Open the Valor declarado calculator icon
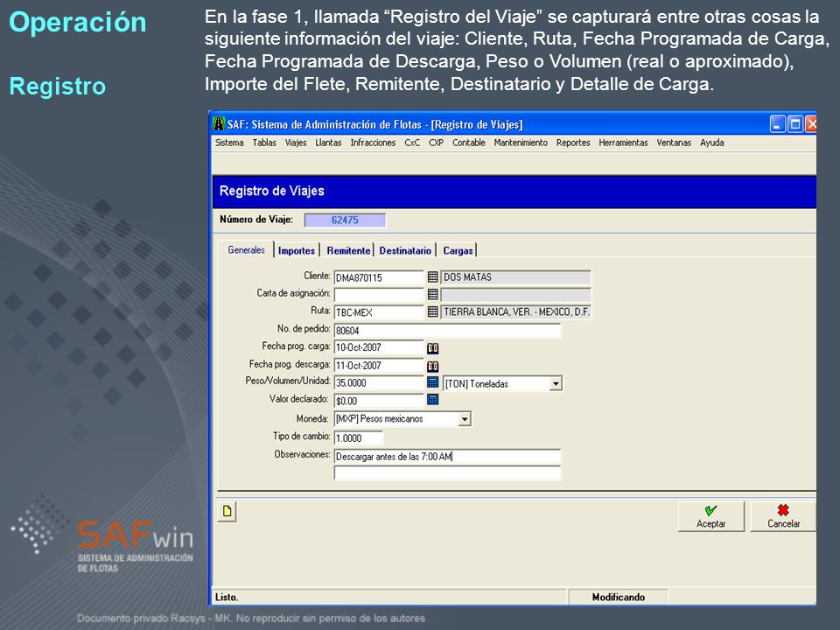Image resolution: width=840 pixels, height=630 pixels. 433,400
